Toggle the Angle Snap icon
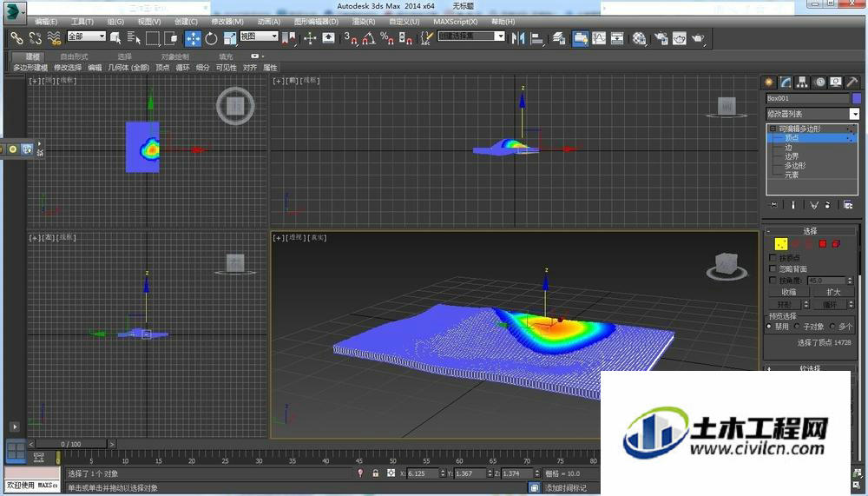The height and width of the screenshot is (496, 868). click(x=369, y=38)
